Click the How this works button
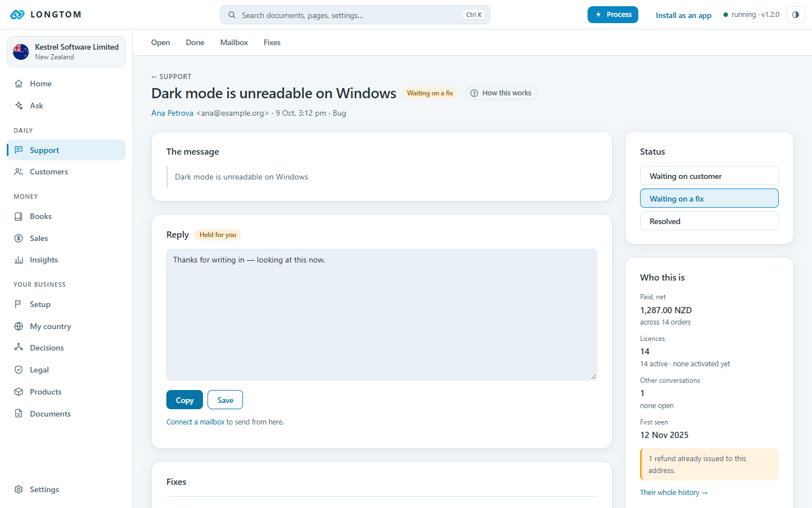 (501, 93)
